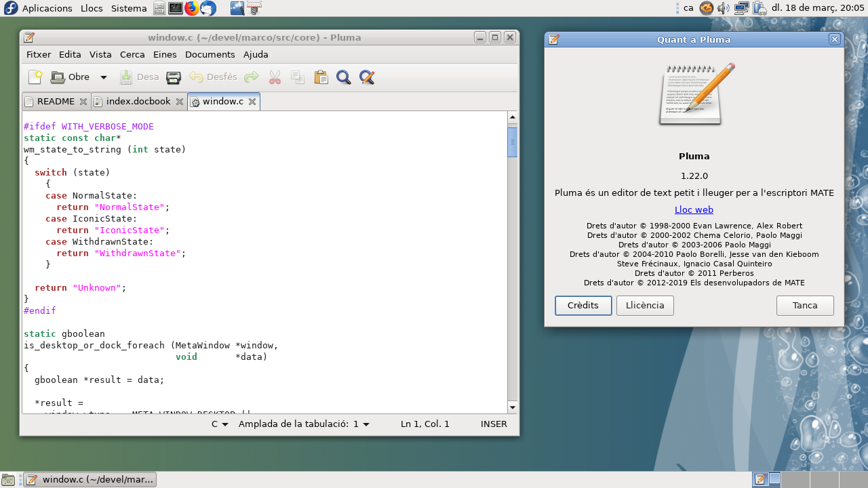
Task: Click the About dialog title bar icon
Action: pyautogui.click(x=554, y=39)
